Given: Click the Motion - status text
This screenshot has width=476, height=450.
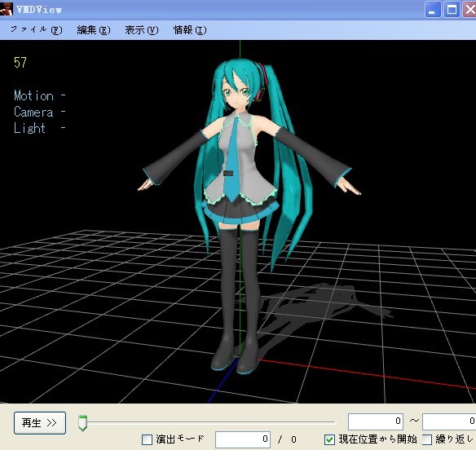Looking at the screenshot, I should 40,95.
